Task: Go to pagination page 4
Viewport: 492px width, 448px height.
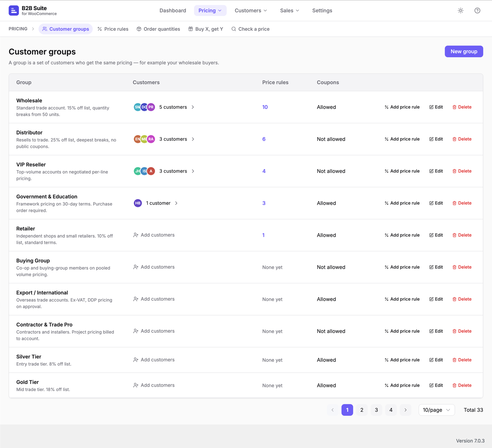Action: pos(391,410)
